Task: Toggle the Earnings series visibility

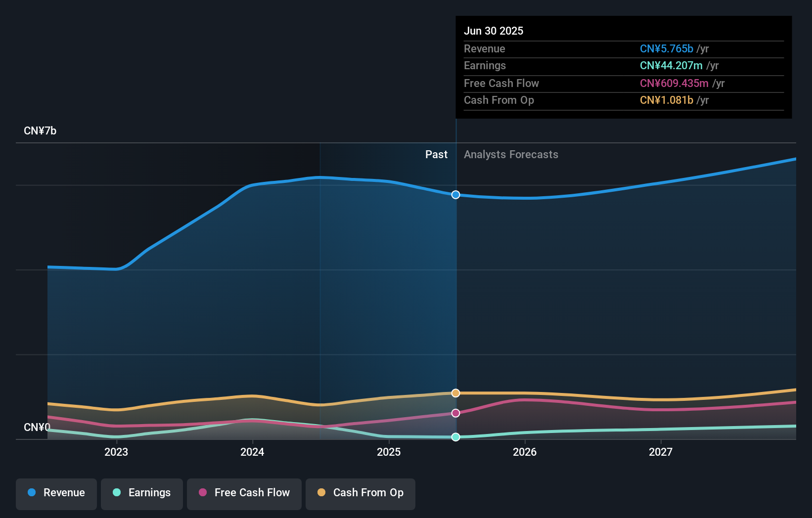Action: pyautogui.click(x=142, y=494)
